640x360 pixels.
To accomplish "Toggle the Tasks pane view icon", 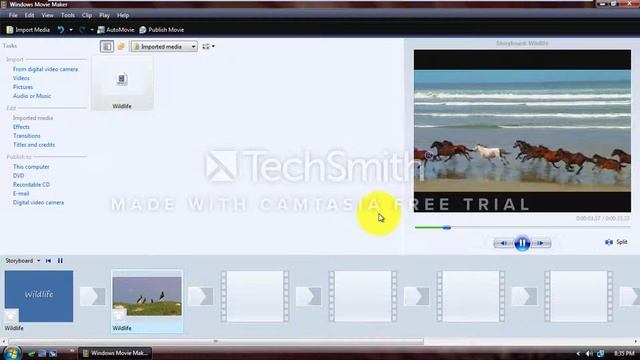I will (107, 47).
